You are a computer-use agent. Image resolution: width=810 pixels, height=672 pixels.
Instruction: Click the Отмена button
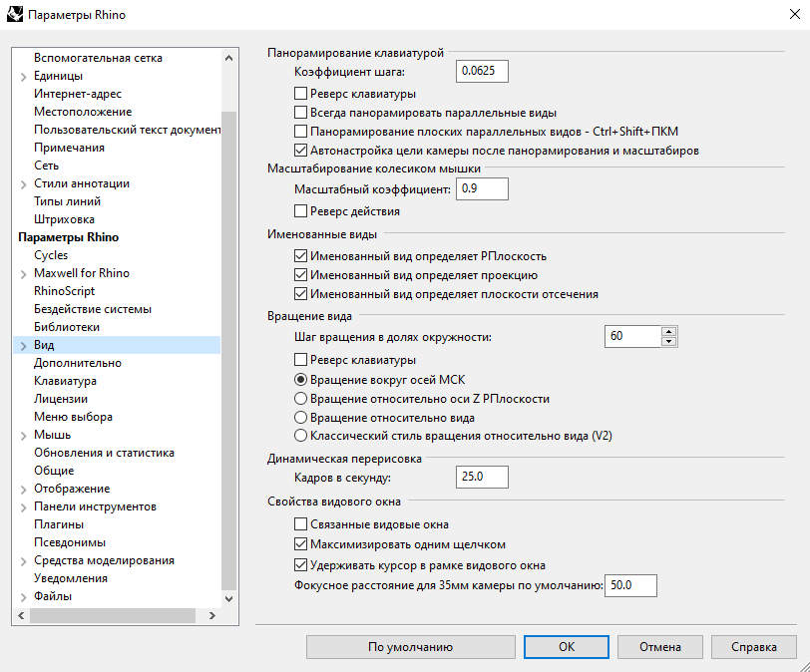pyautogui.click(x=660, y=647)
